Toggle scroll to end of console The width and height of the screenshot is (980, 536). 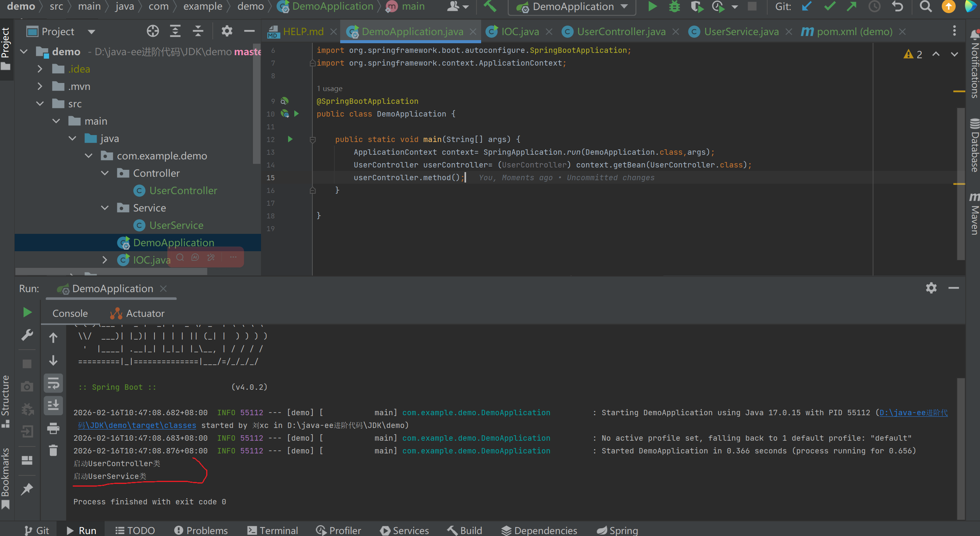pyautogui.click(x=53, y=406)
